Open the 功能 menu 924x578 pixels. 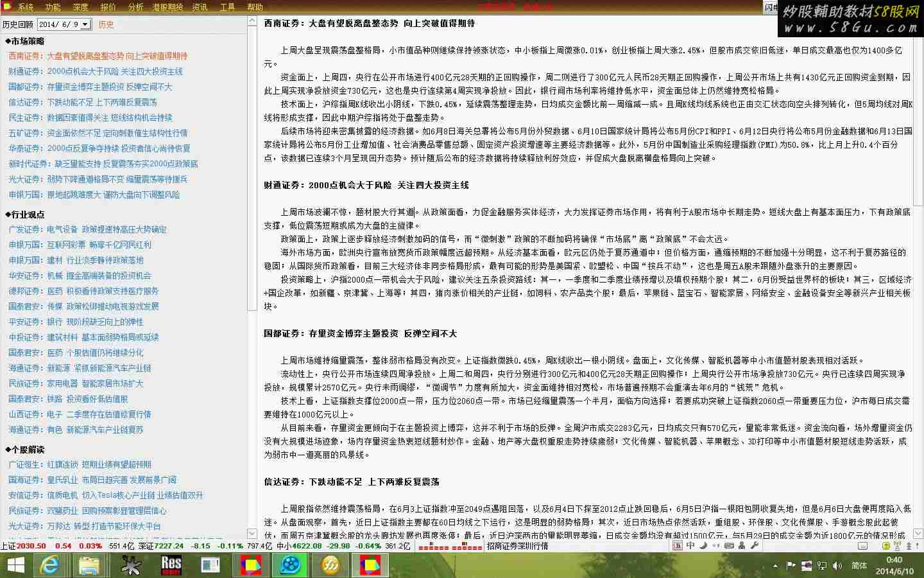(x=53, y=7)
